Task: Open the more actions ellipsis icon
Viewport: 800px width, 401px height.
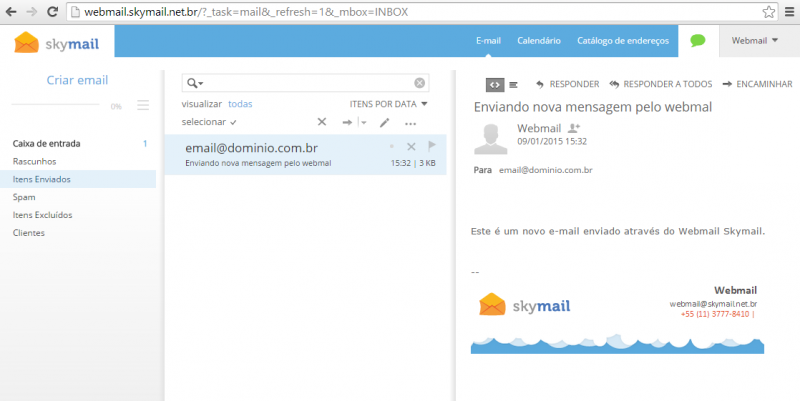Action: tap(410, 123)
